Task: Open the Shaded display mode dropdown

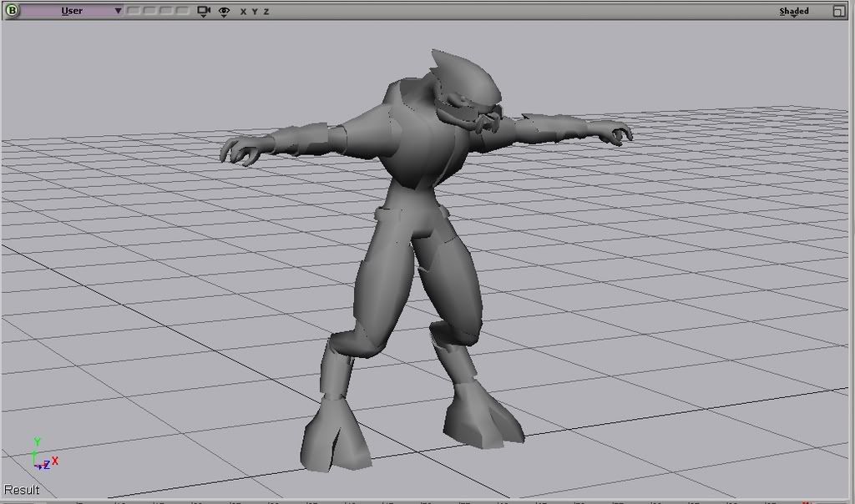Action: click(x=794, y=12)
